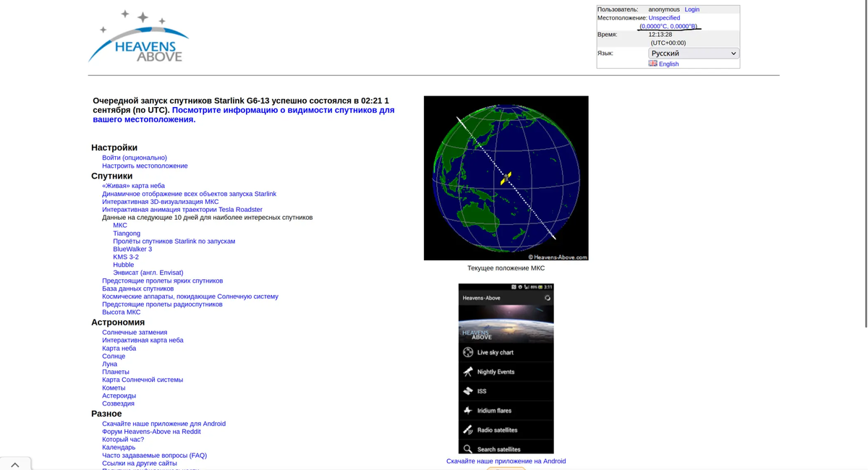Click the English flag icon
The image size is (868, 470).
[652, 64]
